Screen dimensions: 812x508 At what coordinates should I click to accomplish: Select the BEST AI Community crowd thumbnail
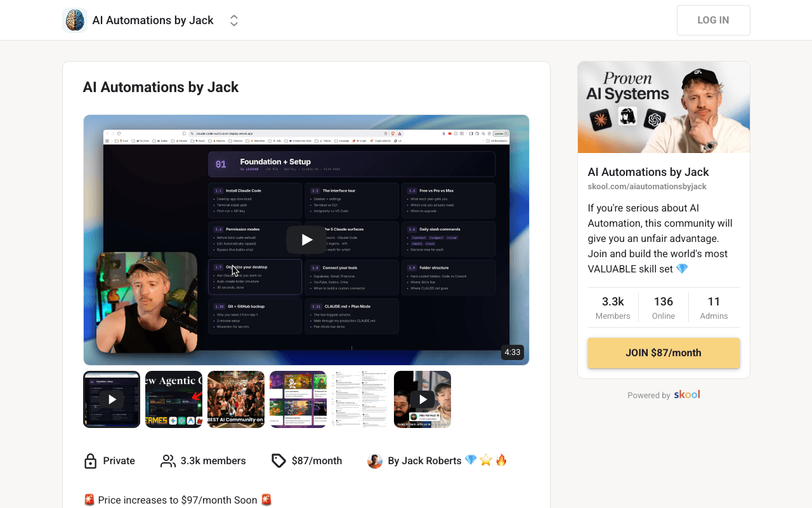pyautogui.click(x=236, y=399)
